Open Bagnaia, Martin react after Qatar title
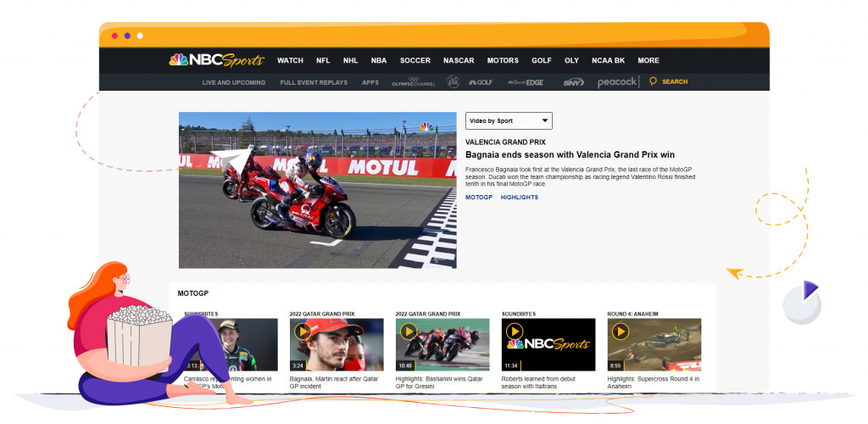 click(x=332, y=382)
